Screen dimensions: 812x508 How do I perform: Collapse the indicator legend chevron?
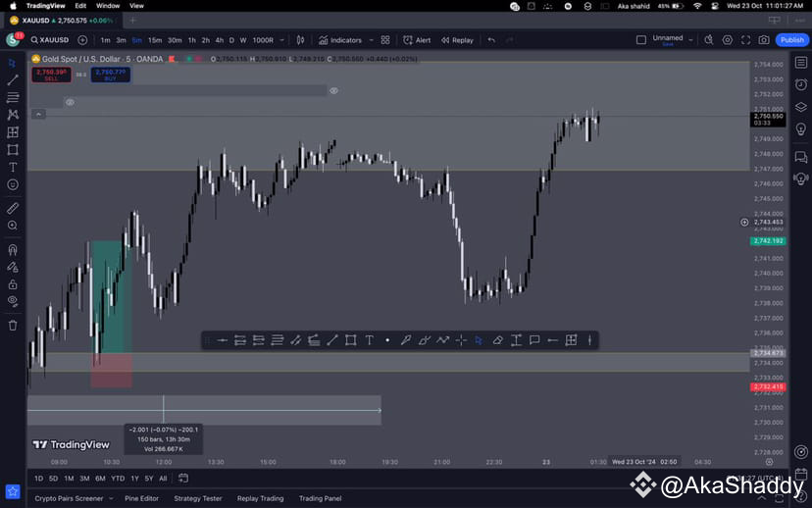(38, 114)
